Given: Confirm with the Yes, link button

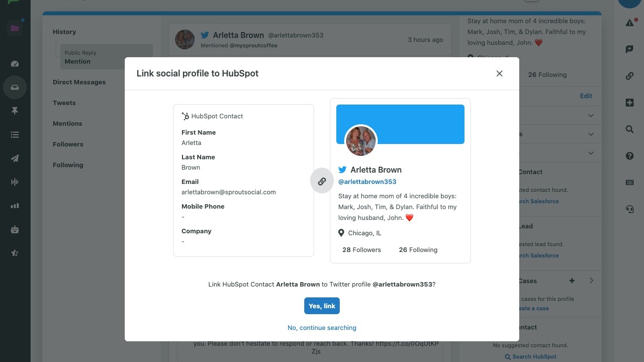Looking at the screenshot, I should tap(322, 305).
